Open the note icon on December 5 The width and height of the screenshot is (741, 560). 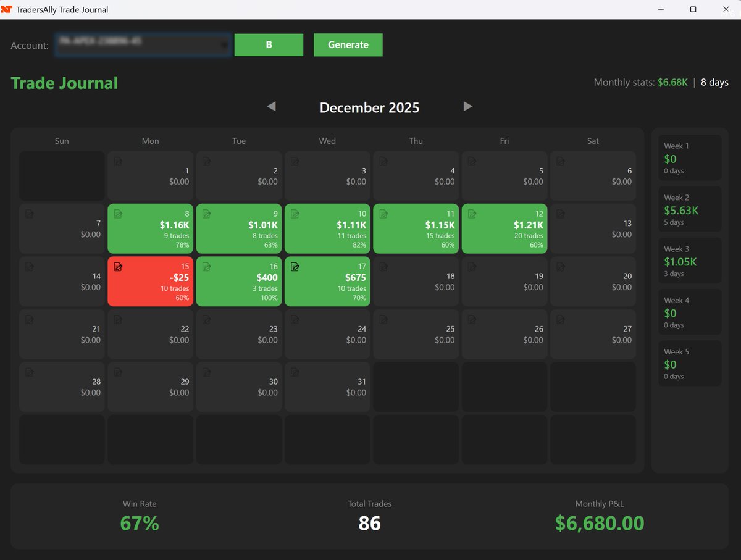tap(472, 162)
